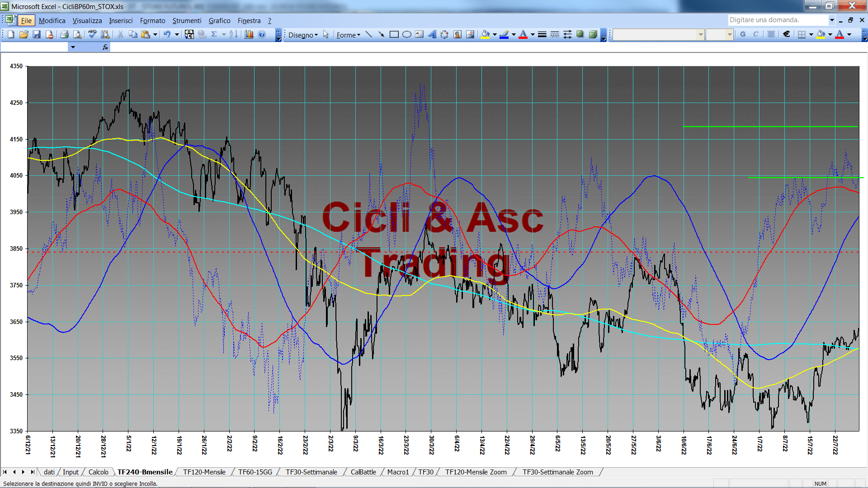Screen dimensions: 868x488
Task: Expand the Name Box dropdown arrow
Action: click(x=73, y=47)
